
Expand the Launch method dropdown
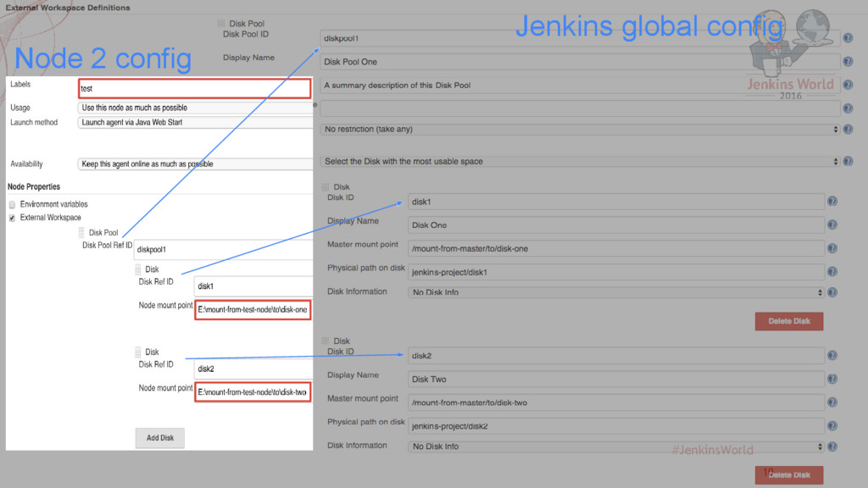pyautogui.click(x=195, y=122)
